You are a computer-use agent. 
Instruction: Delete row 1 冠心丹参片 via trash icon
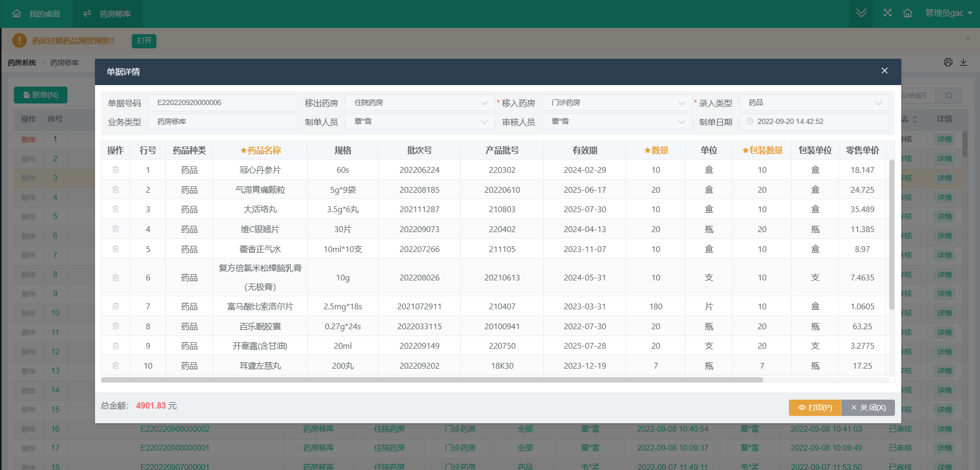(115, 170)
